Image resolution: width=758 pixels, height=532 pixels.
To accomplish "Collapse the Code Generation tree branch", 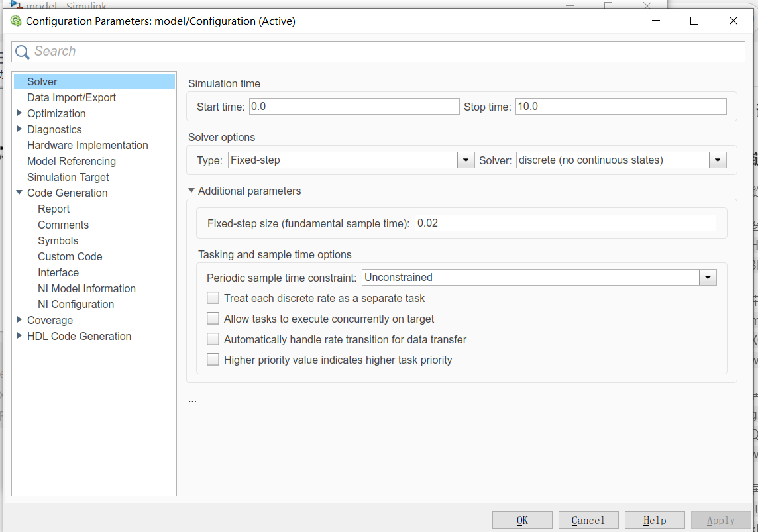I will (19, 193).
